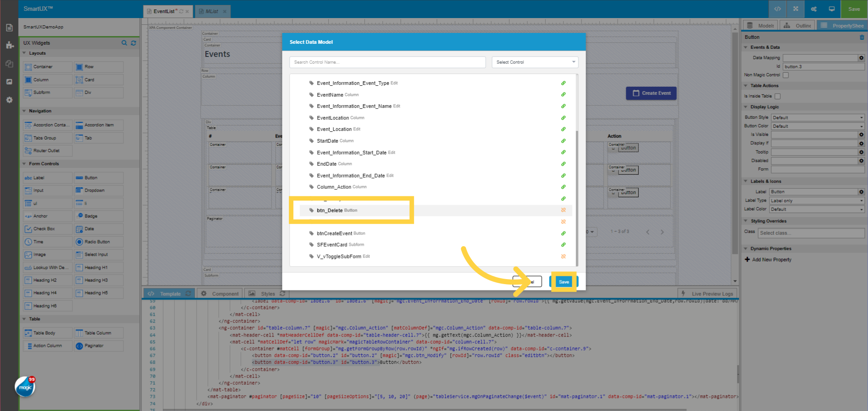
Task: Open the Select Control dropdown
Action: tap(535, 62)
